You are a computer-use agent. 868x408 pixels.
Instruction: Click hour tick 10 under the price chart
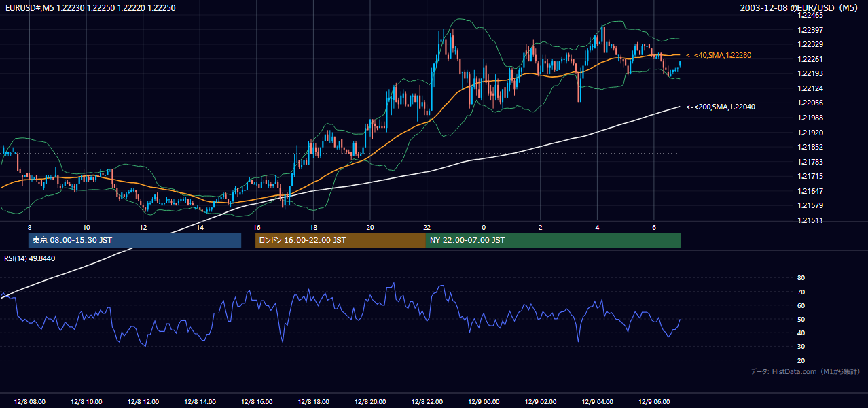[x=86, y=227]
